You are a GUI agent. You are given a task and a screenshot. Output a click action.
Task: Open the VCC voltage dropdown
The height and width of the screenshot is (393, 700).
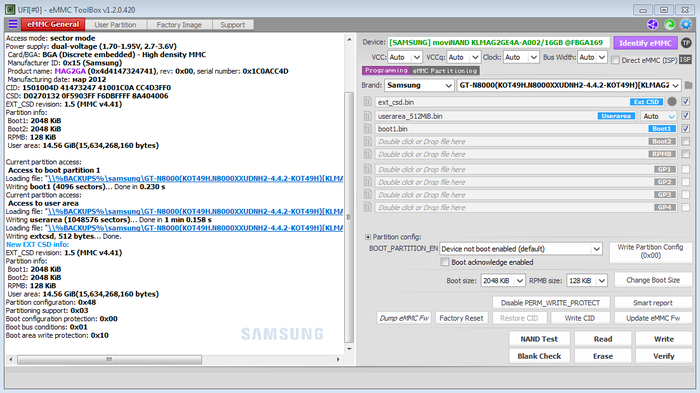404,57
